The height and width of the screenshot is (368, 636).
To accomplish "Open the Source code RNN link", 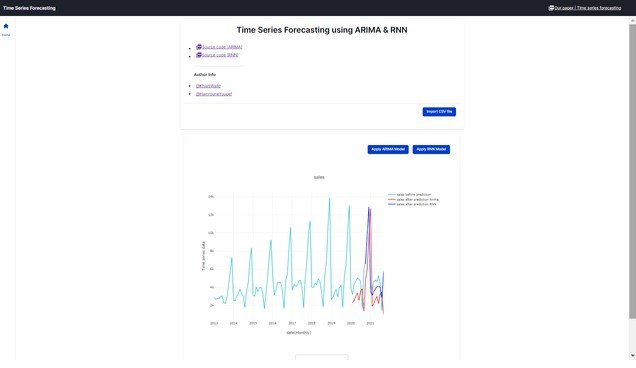I will (x=220, y=55).
